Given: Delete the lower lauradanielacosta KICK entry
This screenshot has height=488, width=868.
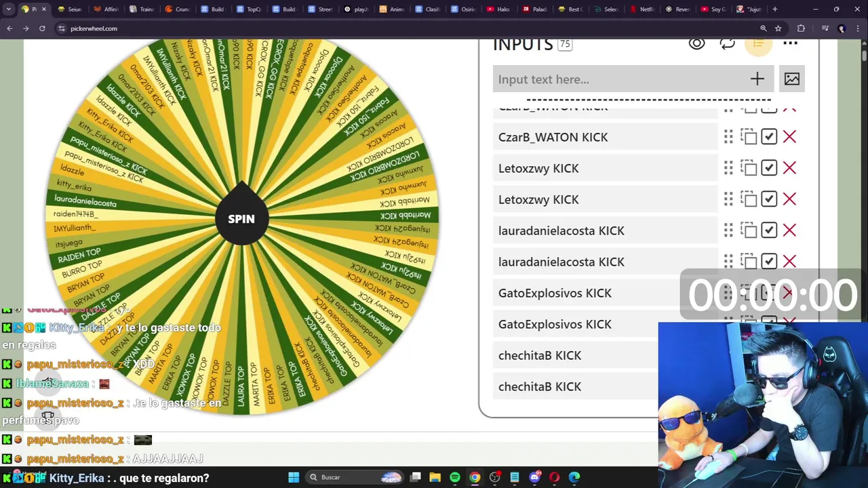Looking at the screenshot, I should (789, 262).
